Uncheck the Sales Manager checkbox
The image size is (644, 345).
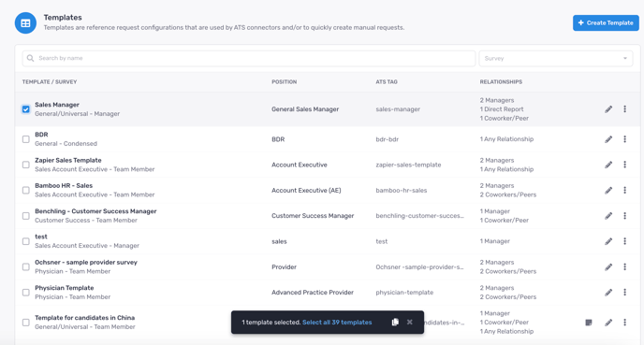[x=26, y=109]
